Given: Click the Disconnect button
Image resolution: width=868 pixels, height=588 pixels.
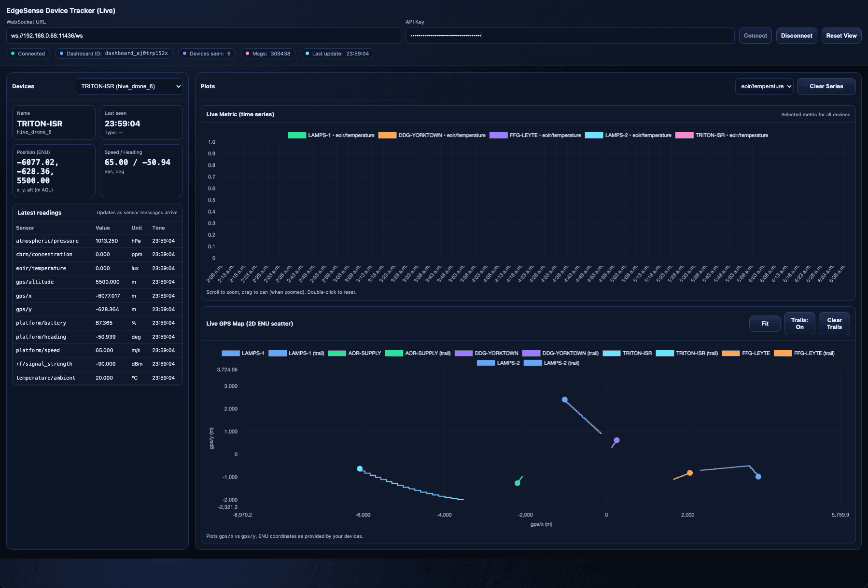Looking at the screenshot, I should tap(797, 36).
